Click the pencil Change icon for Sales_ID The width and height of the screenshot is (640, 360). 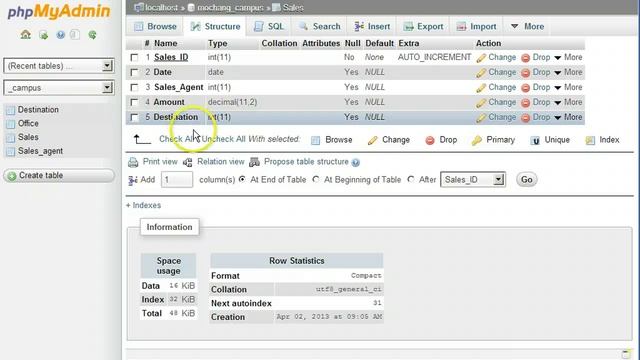click(x=481, y=58)
